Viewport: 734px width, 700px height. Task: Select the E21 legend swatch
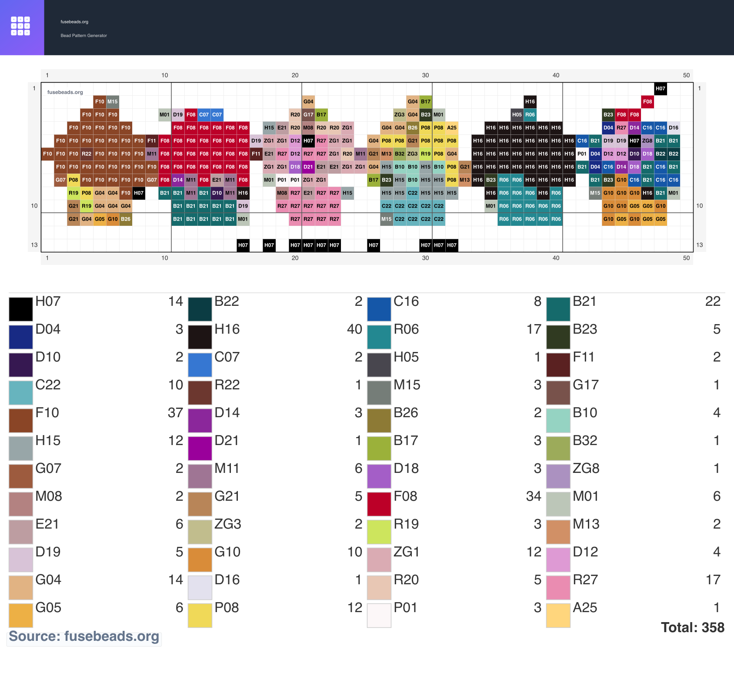21,532
